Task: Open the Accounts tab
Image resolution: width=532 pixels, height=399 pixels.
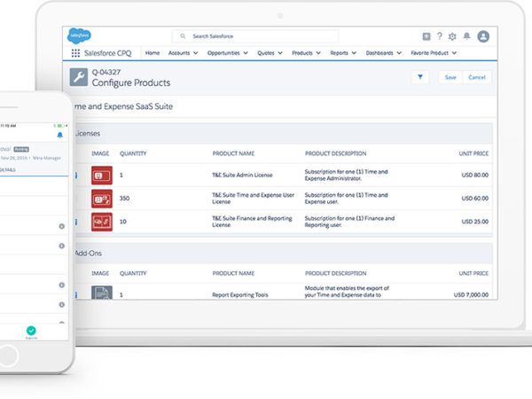Action: coord(179,53)
